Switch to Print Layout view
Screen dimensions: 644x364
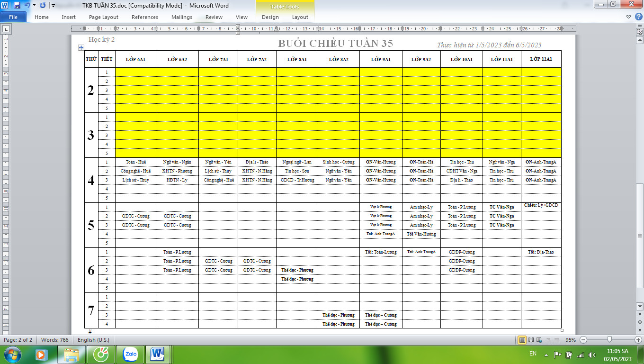pos(522,340)
